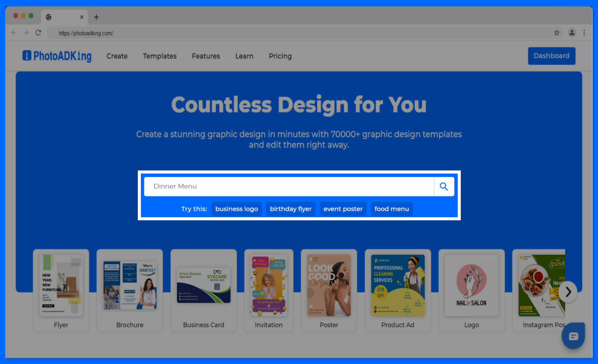
Task: Select the business logo suggestion tag
Action: (236, 209)
